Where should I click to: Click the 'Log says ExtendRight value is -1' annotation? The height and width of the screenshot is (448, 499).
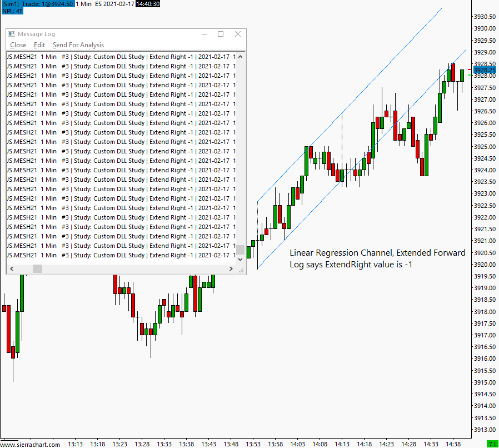point(351,265)
